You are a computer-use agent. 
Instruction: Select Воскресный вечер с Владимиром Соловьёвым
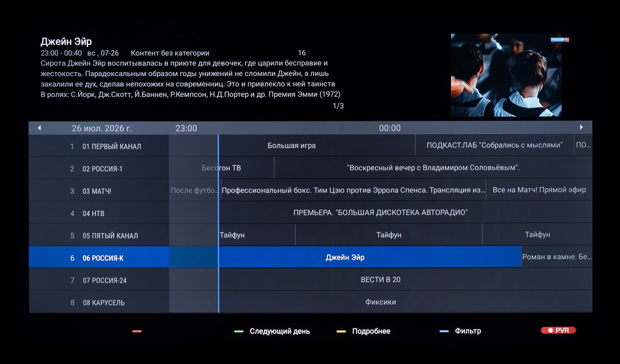(x=433, y=168)
